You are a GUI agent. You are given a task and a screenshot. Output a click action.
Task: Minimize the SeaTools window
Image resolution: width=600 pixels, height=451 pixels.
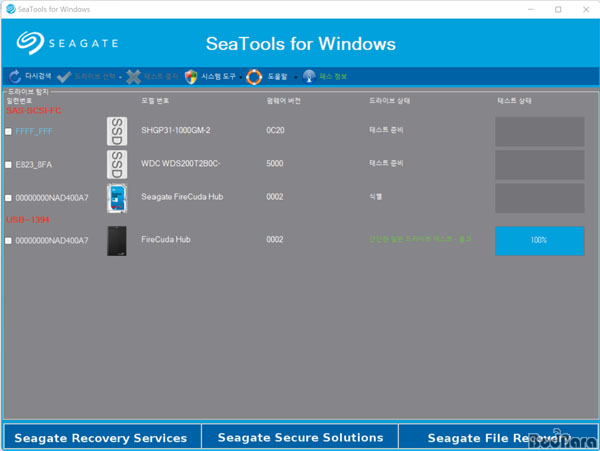[531, 9]
